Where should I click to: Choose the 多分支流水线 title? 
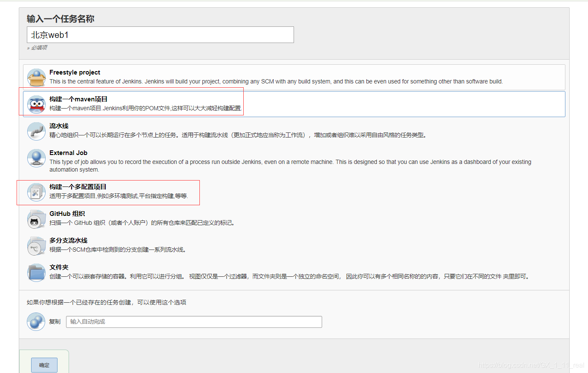tap(68, 241)
